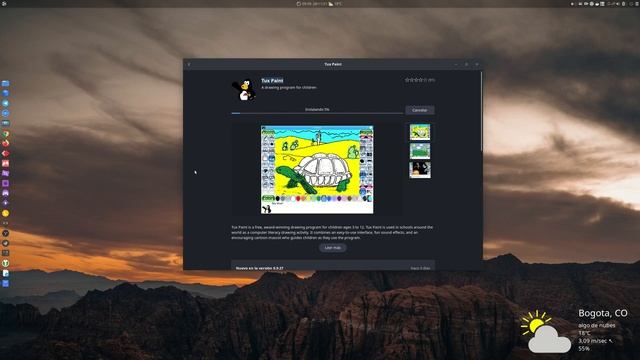Viewport: 640px width, 360px height.
Task: Launch Google Chrome from the dock
Action: tap(5, 133)
